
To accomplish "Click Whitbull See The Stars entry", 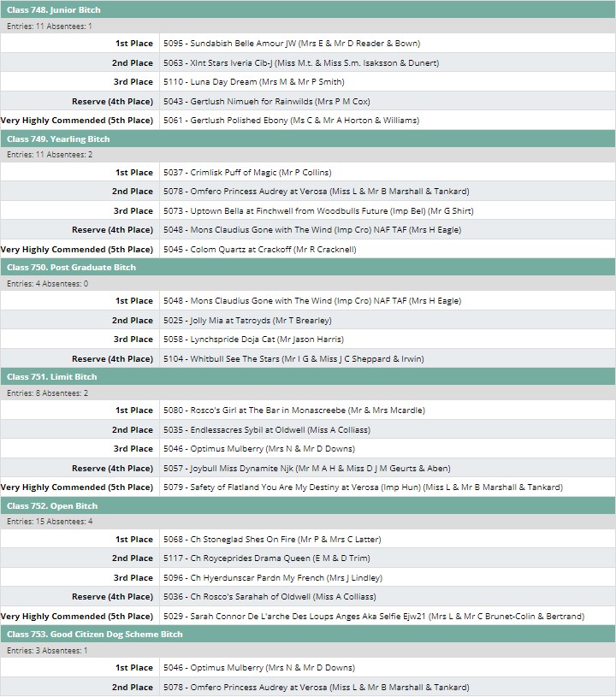I will coord(293,358).
